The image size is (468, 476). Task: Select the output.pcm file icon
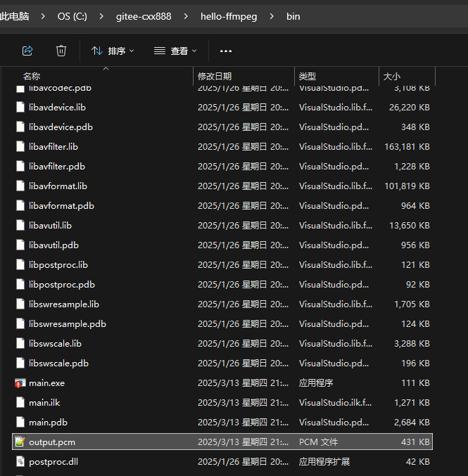(20, 442)
